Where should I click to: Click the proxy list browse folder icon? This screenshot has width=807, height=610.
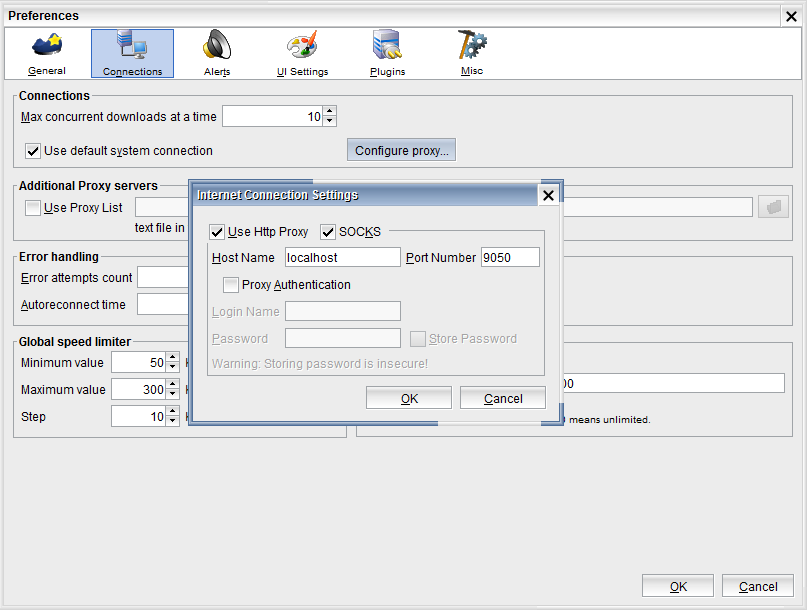pos(773,207)
